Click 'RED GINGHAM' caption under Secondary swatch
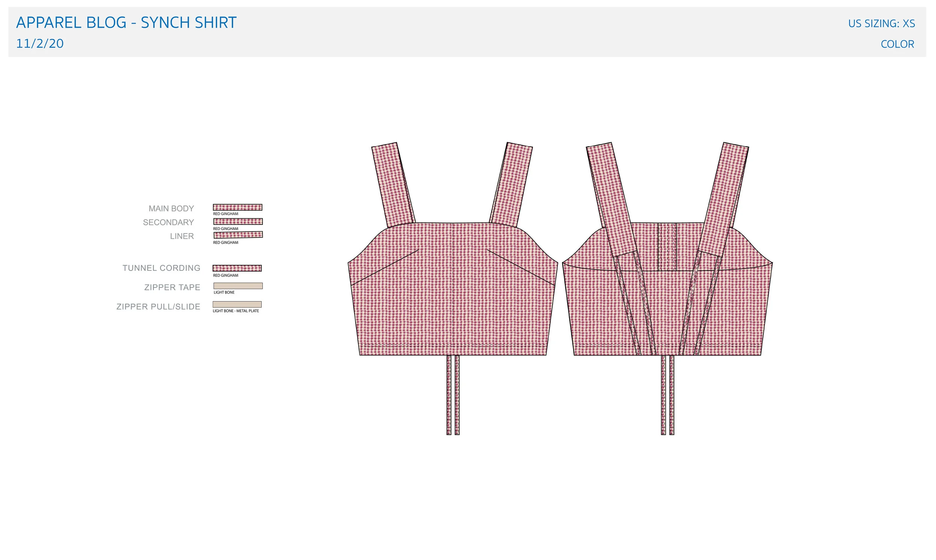936x560 pixels. click(x=226, y=229)
